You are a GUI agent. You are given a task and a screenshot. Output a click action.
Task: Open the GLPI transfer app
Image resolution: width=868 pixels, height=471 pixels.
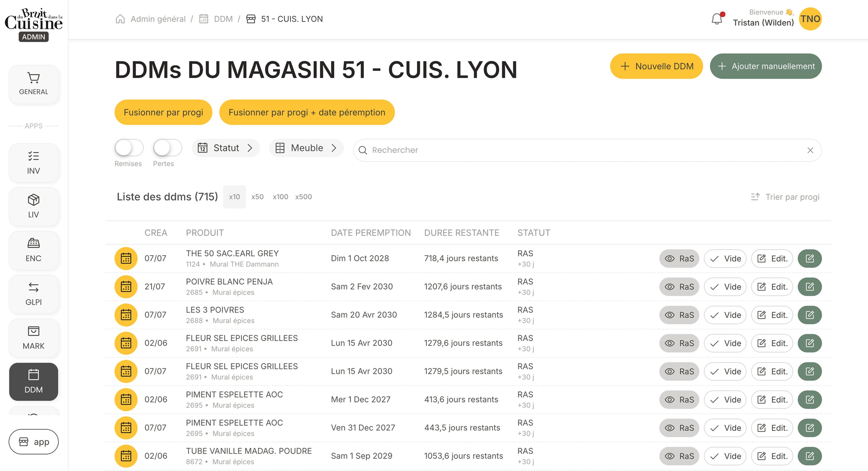pyautogui.click(x=33, y=294)
